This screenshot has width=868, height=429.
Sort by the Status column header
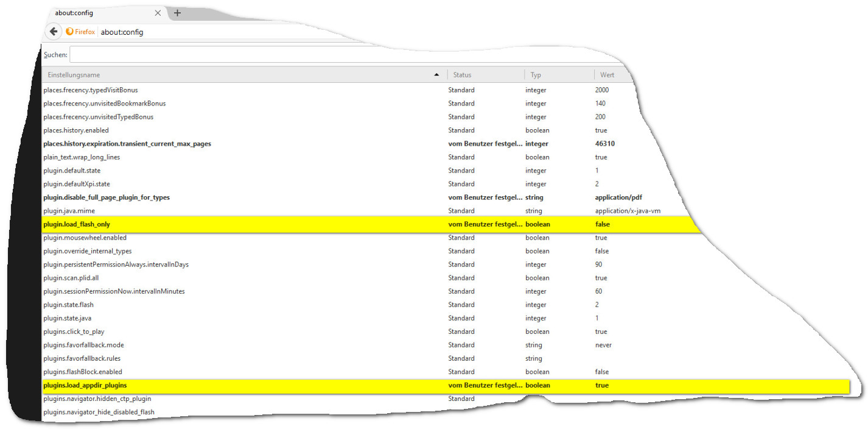(x=485, y=75)
